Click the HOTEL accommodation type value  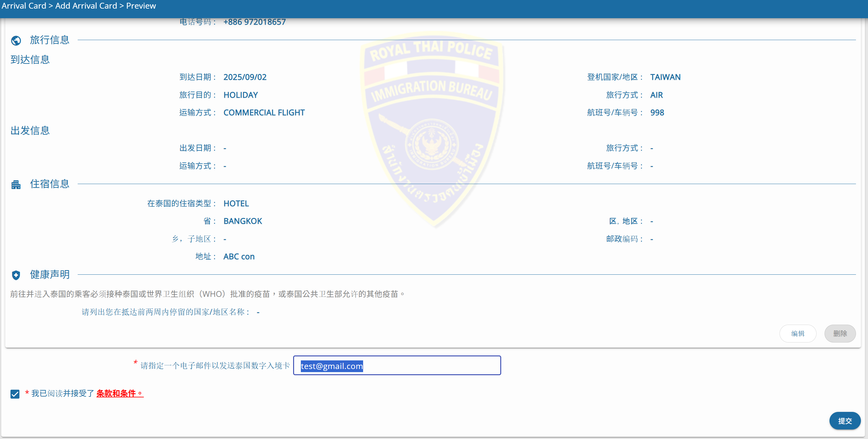[236, 203]
